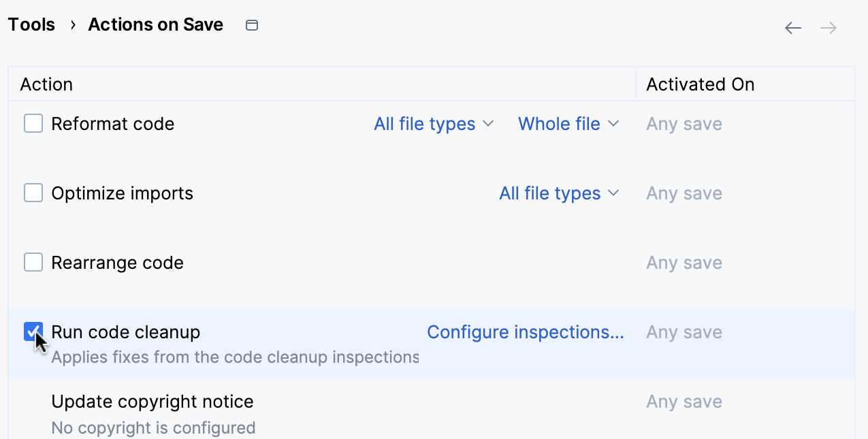Click the checkmark inside Run code cleanup checkbox
868x439 pixels.
click(33, 331)
